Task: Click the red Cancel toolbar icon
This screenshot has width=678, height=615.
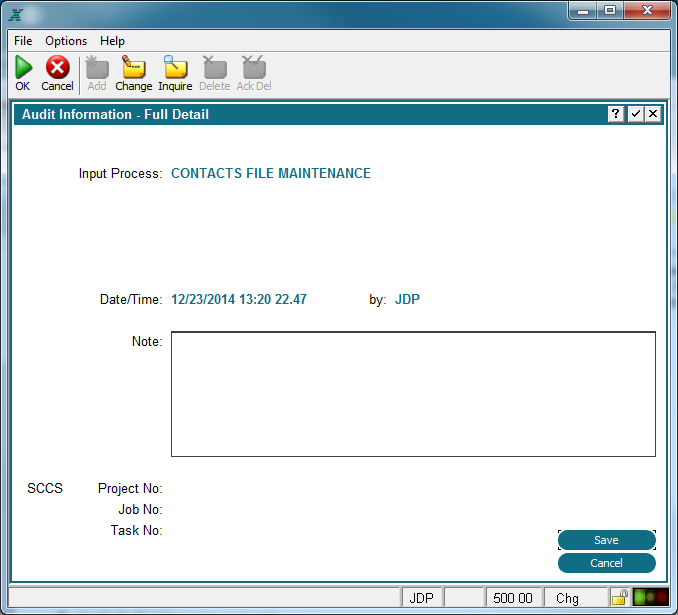Action: click(58, 67)
